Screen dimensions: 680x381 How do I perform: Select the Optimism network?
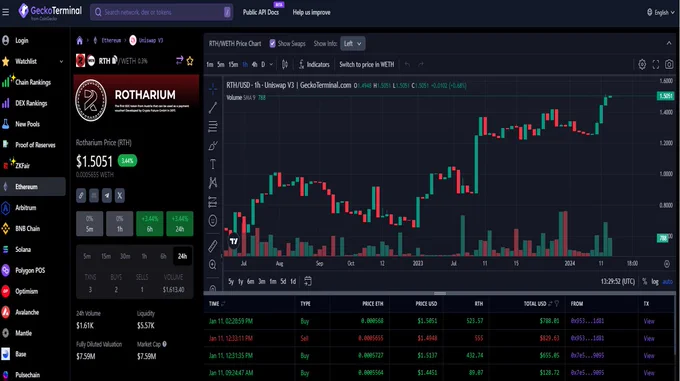point(26,291)
